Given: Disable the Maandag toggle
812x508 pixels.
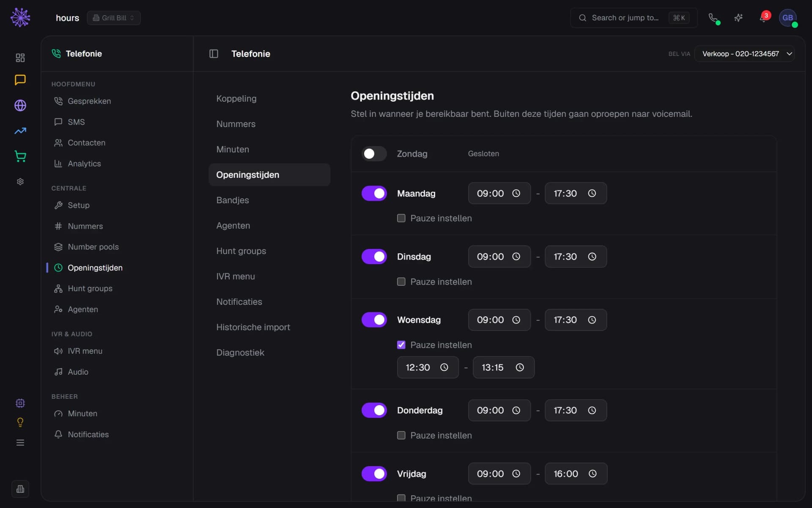Looking at the screenshot, I should 374,193.
